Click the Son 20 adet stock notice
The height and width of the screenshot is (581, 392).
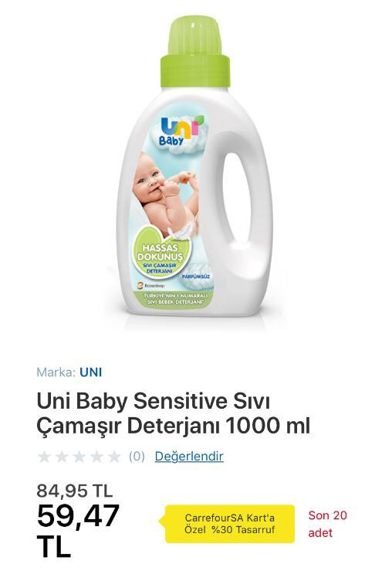(328, 524)
